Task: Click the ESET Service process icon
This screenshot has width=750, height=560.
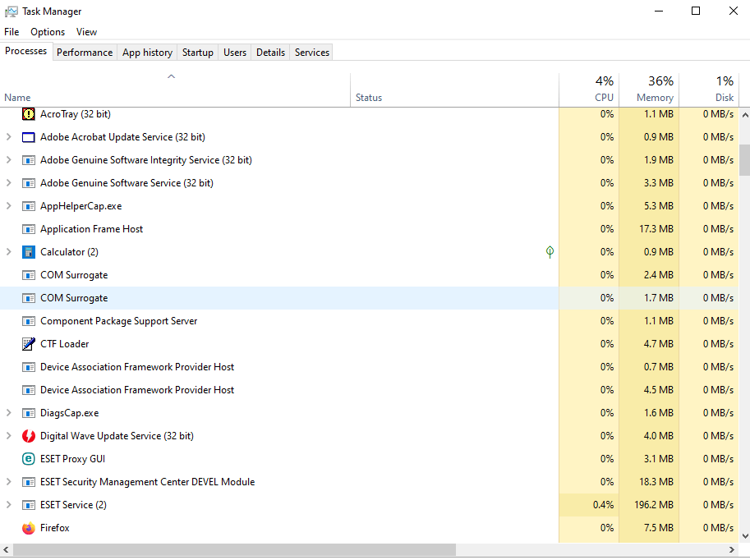Action: click(x=29, y=504)
